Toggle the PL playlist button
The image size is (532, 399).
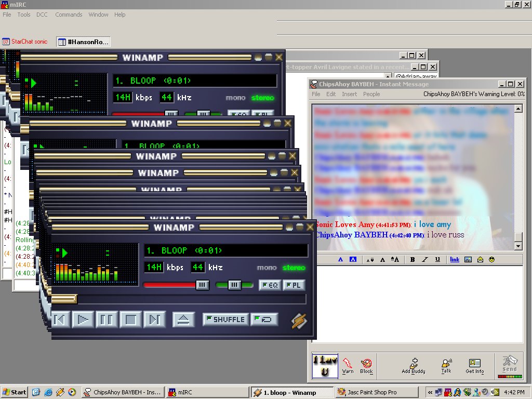click(294, 285)
